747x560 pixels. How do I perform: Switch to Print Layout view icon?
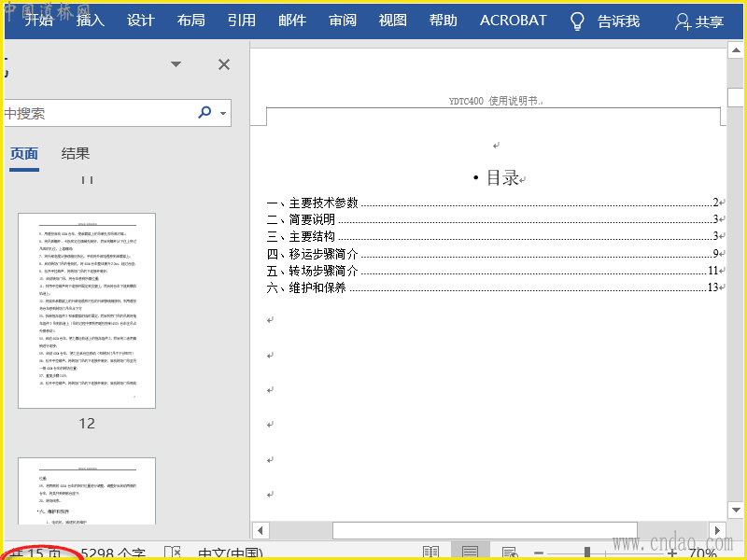click(470, 552)
